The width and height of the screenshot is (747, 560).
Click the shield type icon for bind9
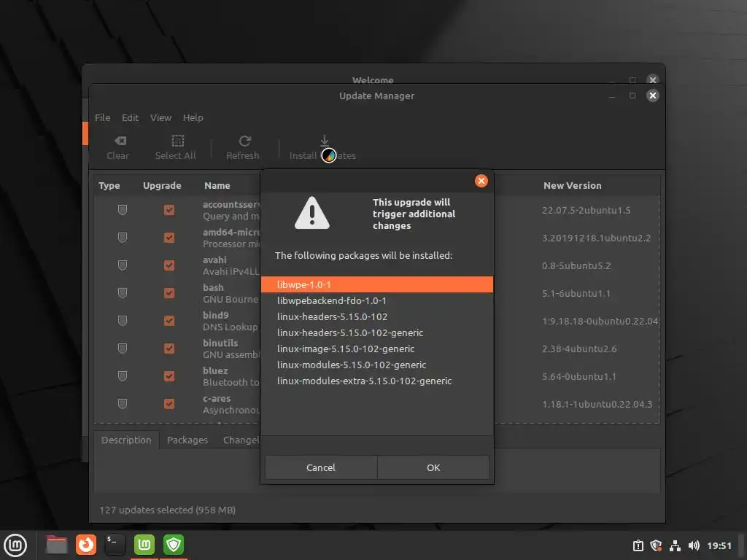click(123, 321)
